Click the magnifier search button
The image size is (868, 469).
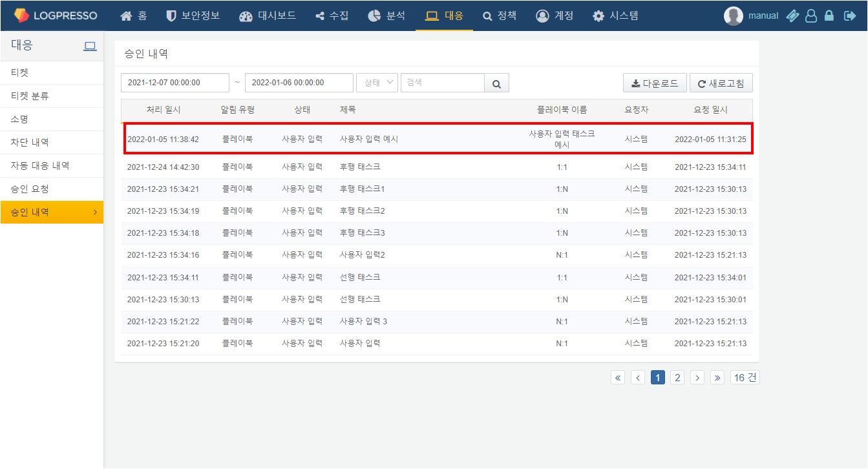[496, 83]
